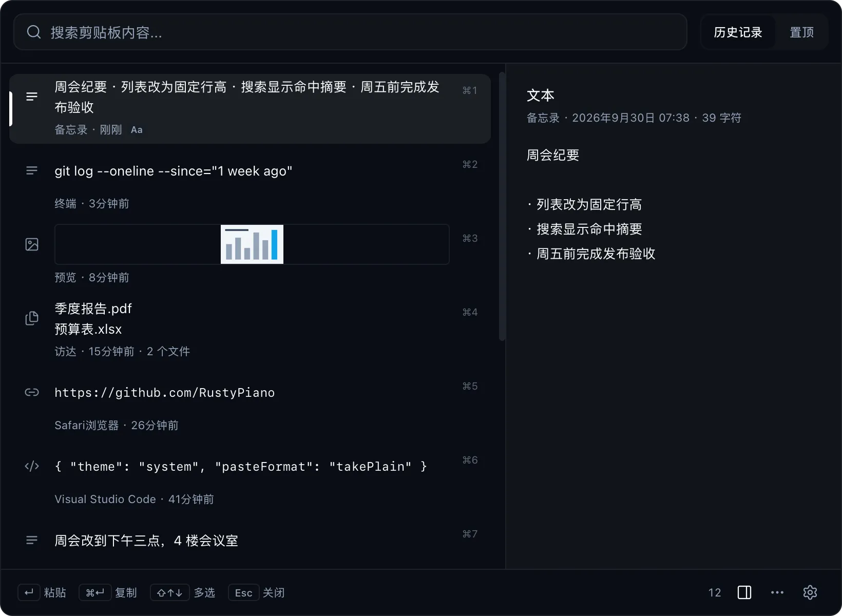The height and width of the screenshot is (616, 842).
Task: Toggle the preview side panel icon
Action: pyautogui.click(x=744, y=592)
